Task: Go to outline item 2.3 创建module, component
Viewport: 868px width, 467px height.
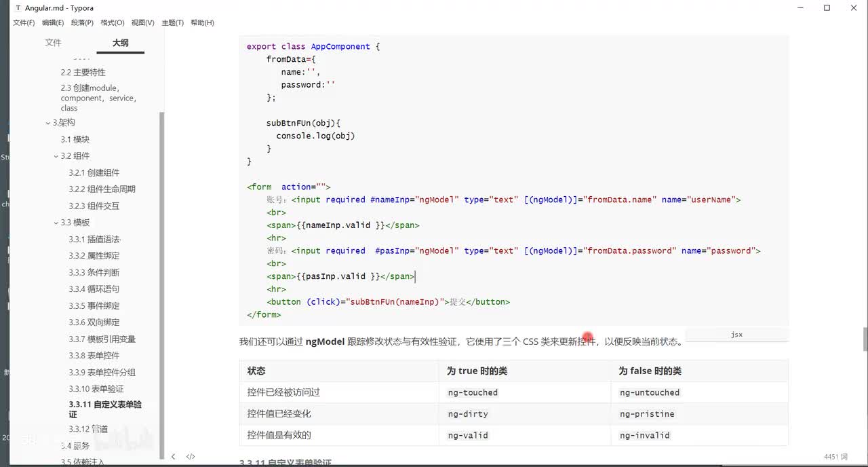Action: (x=98, y=98)
